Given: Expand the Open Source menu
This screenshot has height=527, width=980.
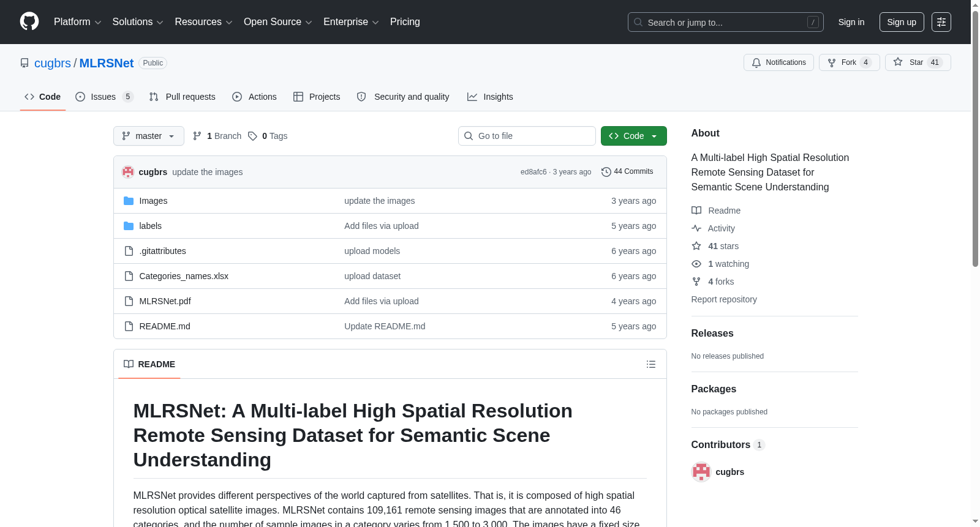Looking at the screenshot, I should pos(278,22).
